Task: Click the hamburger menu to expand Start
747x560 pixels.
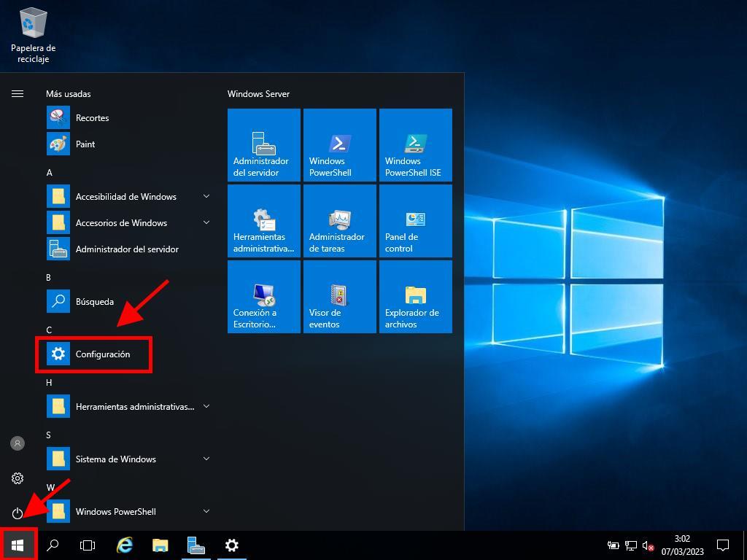Action: [x=18, y=94]
